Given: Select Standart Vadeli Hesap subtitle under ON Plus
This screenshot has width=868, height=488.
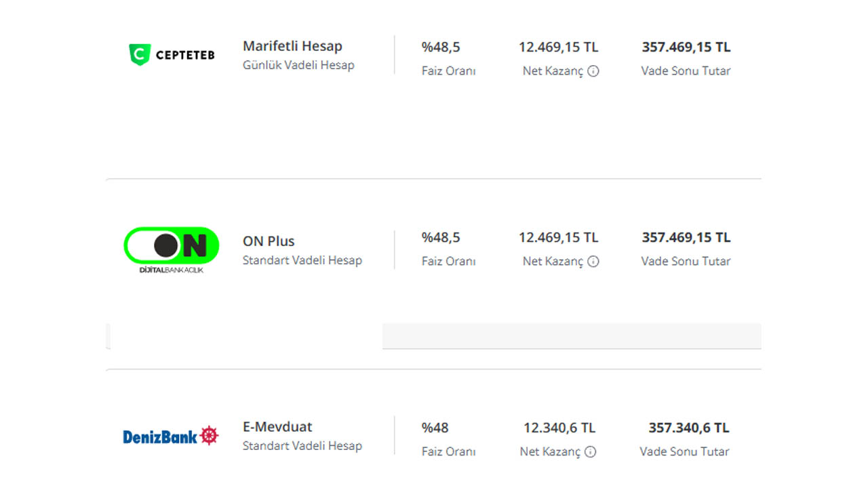Looking at the screenshot, I should coord(302,260).
